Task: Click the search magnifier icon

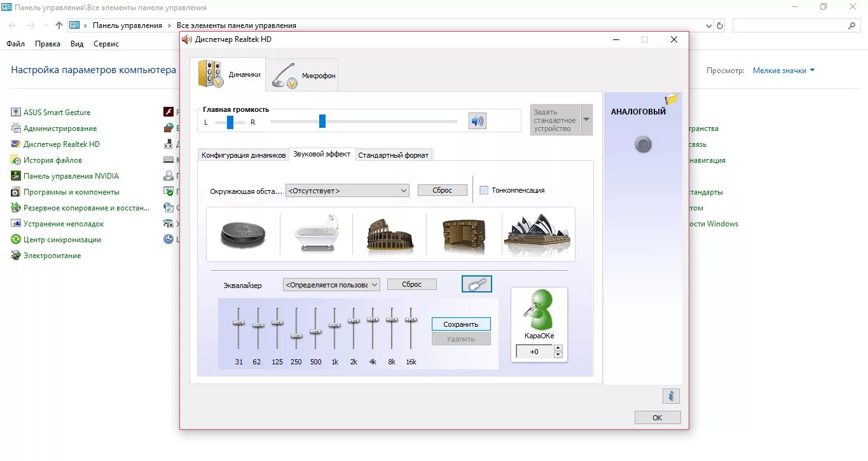Action: coord(852,25)
